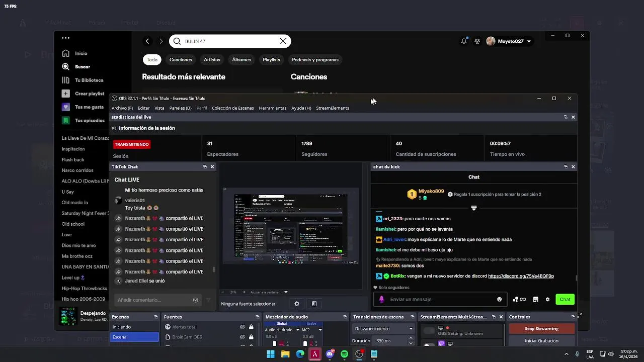Click Iniciar Grabación button
This screenshot has height=362, width=644.
coord(541,341)
